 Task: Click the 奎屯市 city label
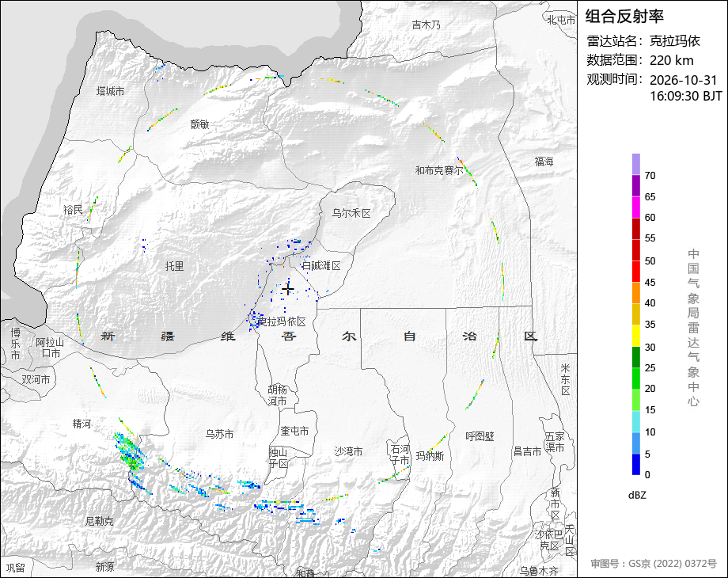(x=294, y=432)
